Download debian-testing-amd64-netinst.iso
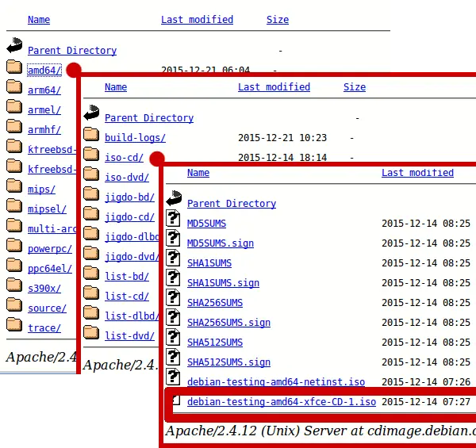The width and height of the screenshot is (476, 448). click(x=276, y=382)
